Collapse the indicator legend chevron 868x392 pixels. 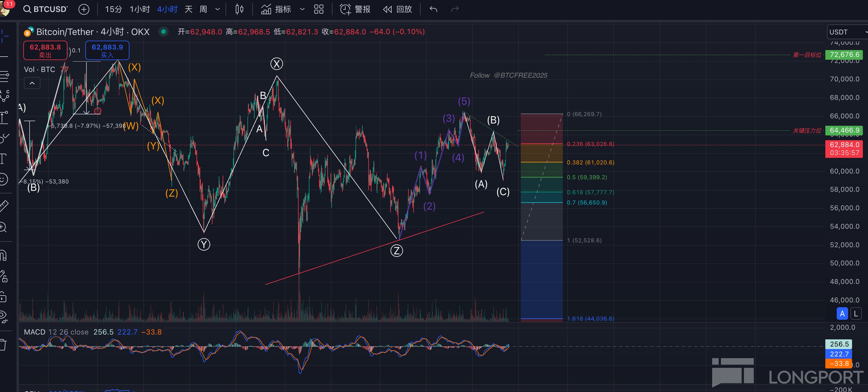pyautogui.click(x=32, y=83)
